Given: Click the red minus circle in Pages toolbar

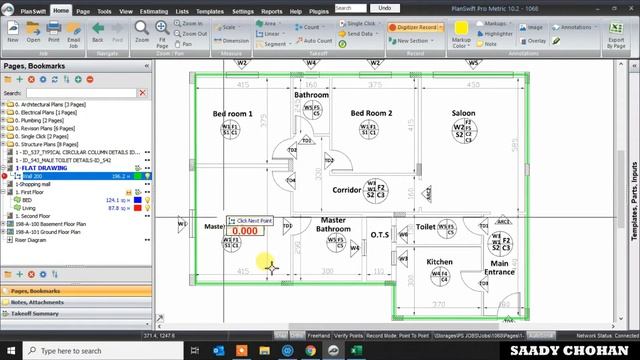Looking at the screenshot, I should [90, 80].
